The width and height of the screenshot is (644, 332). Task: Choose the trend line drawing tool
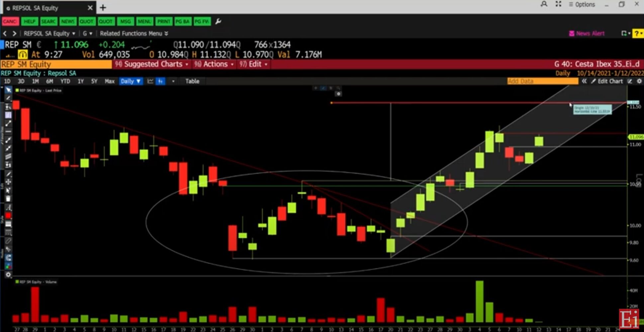point(8,124)
